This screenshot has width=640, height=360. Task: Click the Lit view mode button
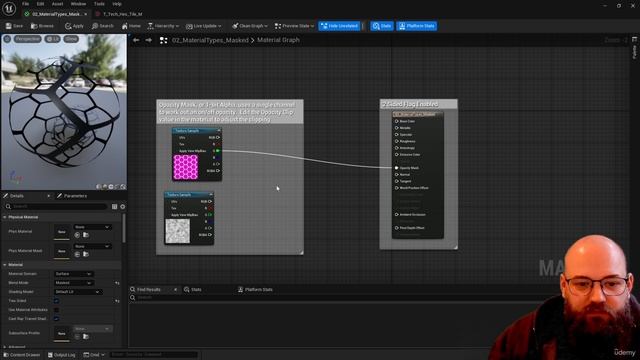[53, 39]
